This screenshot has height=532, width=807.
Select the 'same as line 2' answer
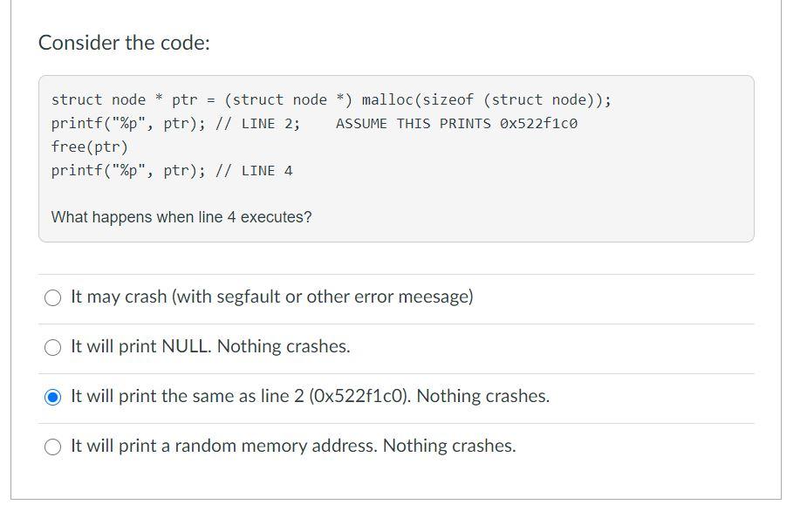[310, 396]
